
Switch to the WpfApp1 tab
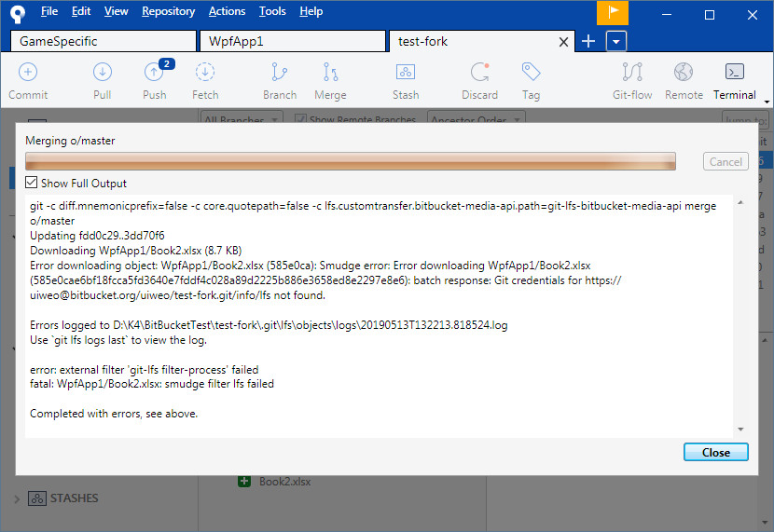coord(292,41)
